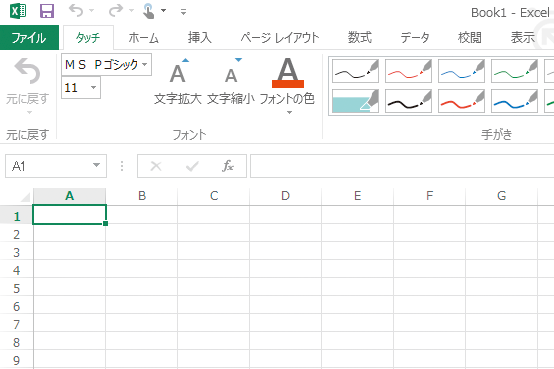Toggle touch/mouse mode in the quick access toolbar
The width and height of the screenshot is (554, 369).
[149, 11]
